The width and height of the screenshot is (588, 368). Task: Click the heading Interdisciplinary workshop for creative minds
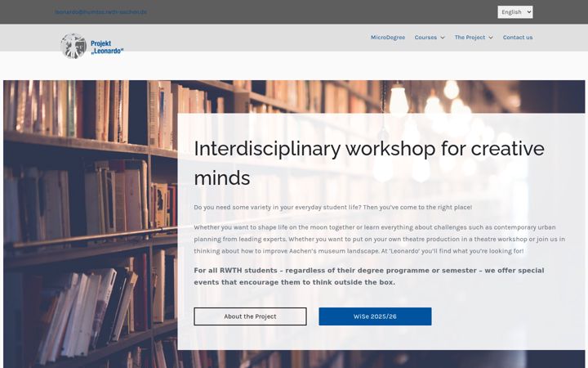[369, 163]
